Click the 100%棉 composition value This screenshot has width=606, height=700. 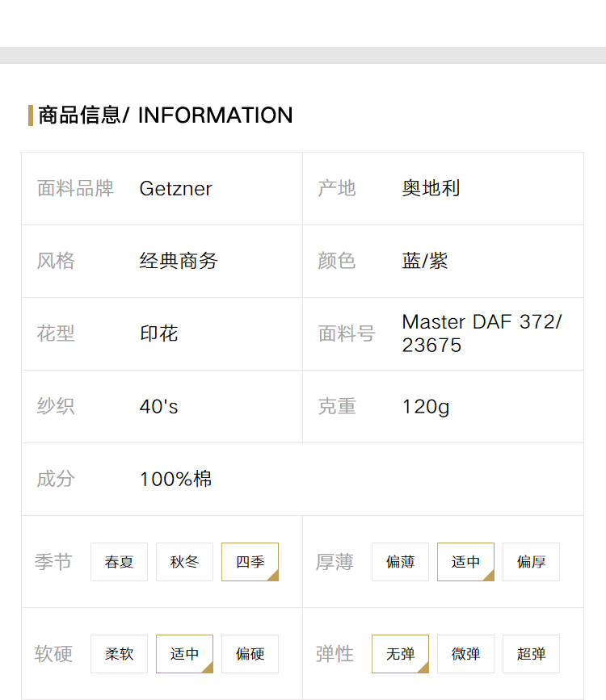[x=175, y=479]
